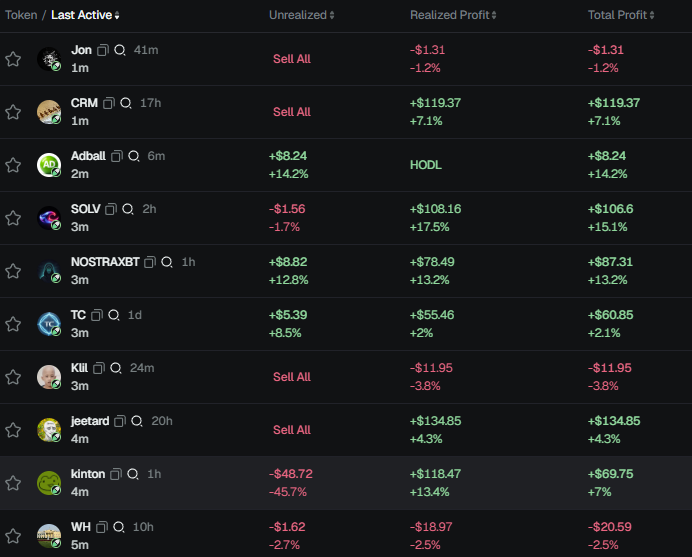Screen dimensions: 692x557
Task: Search the WH token with magnifier icon
Action: click(118, 527)
